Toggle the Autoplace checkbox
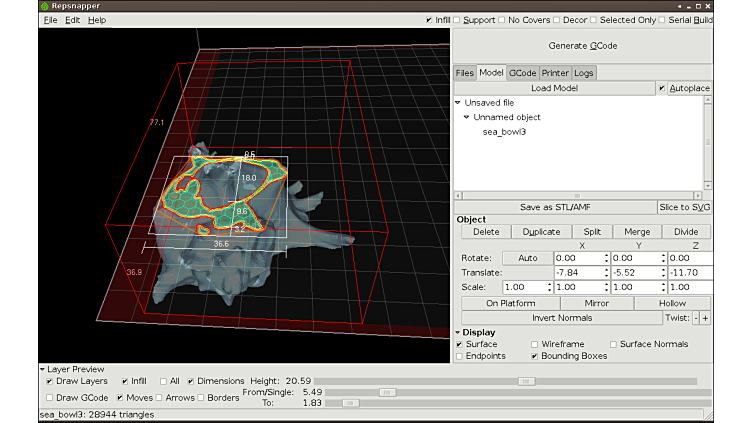Screen dimensions: 752x423 (x=662, y=88)
